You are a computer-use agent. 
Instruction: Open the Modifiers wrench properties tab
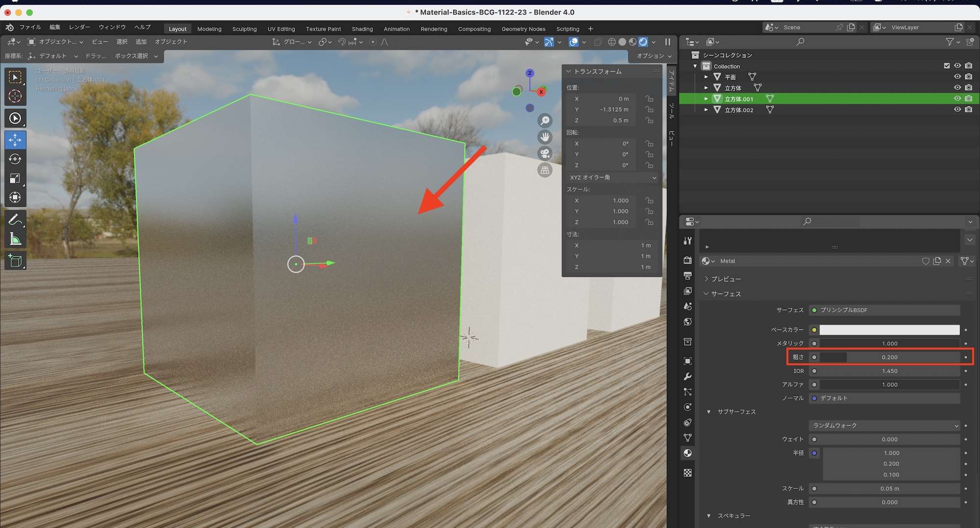coord(688,377)
